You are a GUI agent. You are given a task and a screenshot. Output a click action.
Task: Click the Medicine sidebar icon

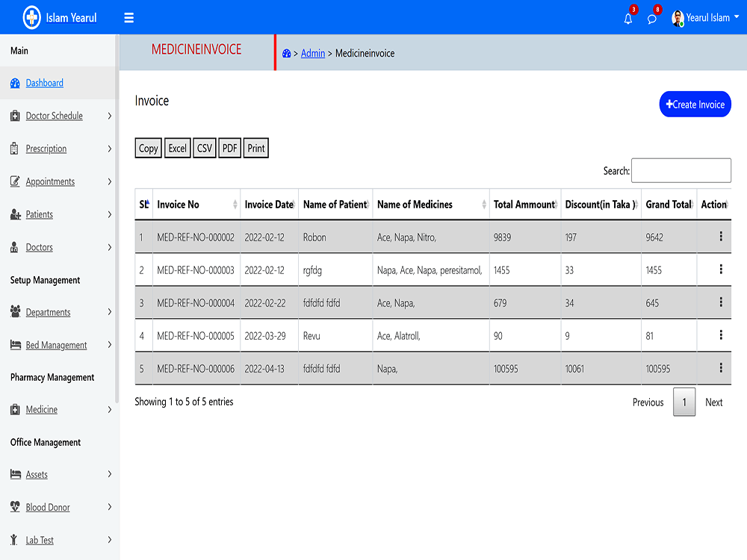coord(15,409)
